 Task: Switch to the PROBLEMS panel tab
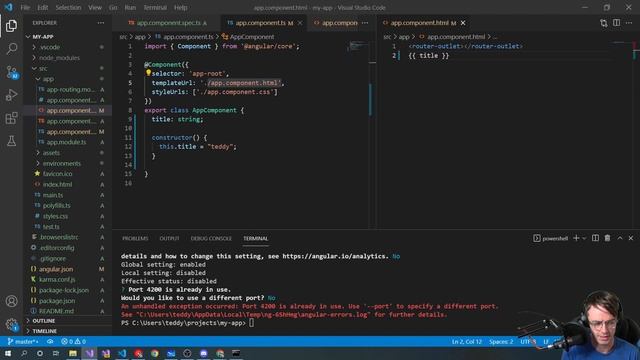(x=135, y=238)
